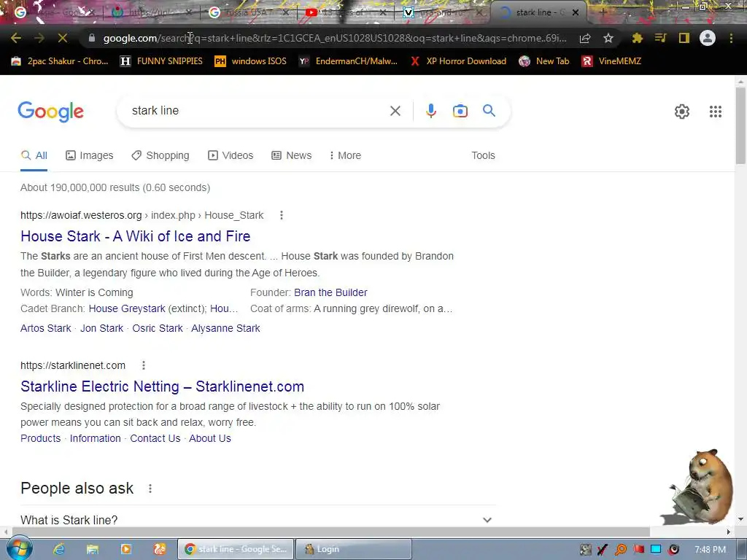Viewport: 747px width, 560px height.
Task: Follow the House Greystark link
Action: tap(127, 308)
